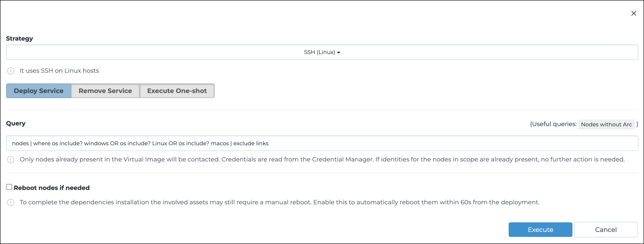Click the Credential Manager help text
The height and width of the screenshot is (244, 644).
pos(322,159)
